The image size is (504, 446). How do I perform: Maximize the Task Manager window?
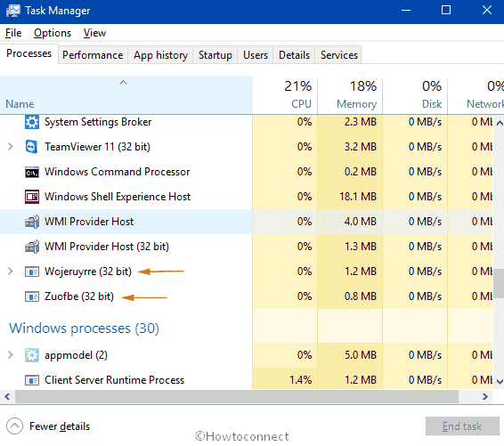[446, 11]
